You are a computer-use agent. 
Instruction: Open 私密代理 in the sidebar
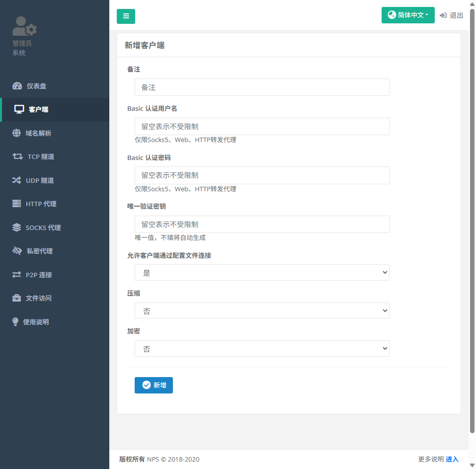(55, 251)
